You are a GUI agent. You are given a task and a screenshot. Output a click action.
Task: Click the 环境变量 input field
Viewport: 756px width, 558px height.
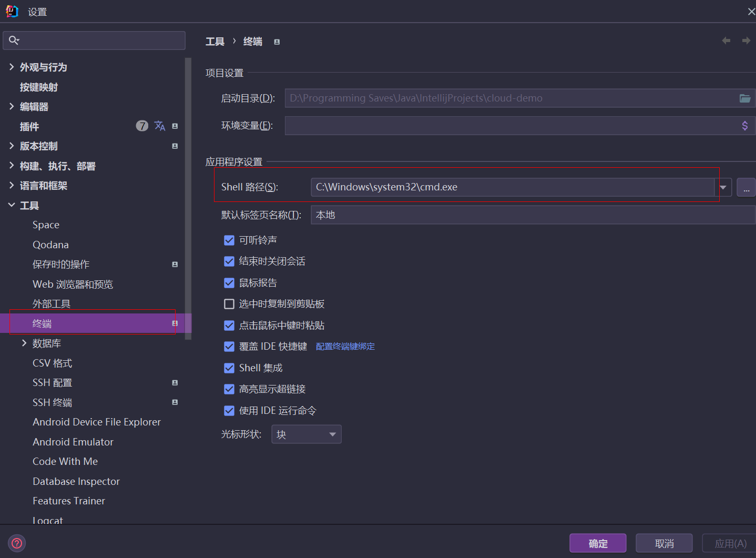(x=520, y=126)
